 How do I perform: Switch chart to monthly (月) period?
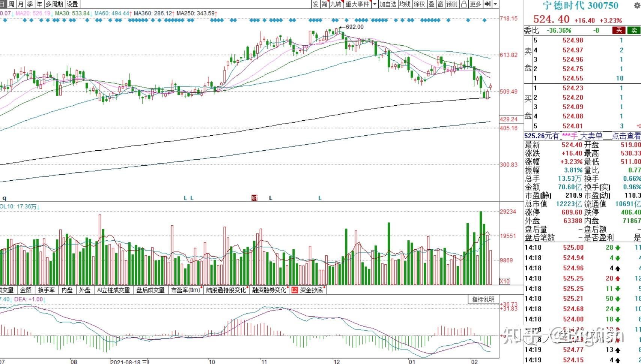tap(21, 4)
